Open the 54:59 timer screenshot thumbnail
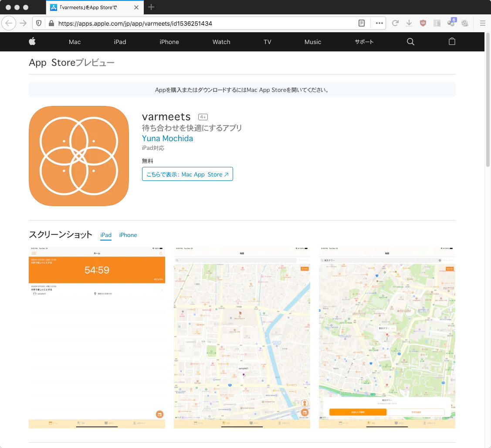The image size is (491, 448). (x=97, y=337)
